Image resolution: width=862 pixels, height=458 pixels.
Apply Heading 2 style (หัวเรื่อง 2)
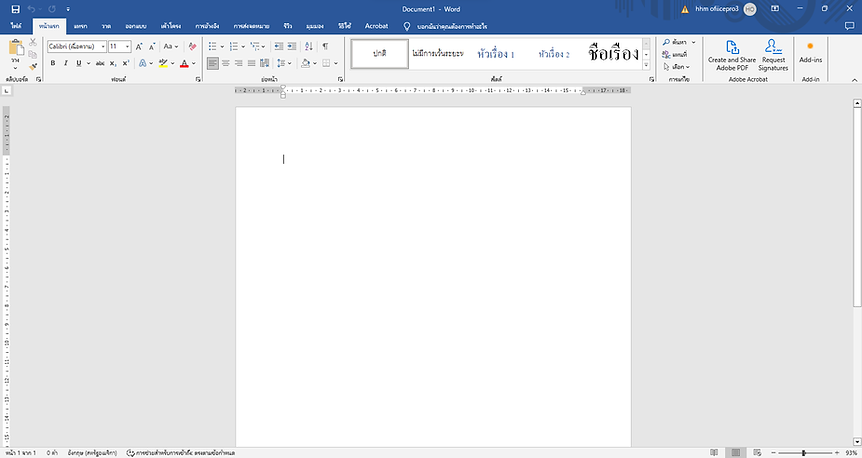coord(554,54)
